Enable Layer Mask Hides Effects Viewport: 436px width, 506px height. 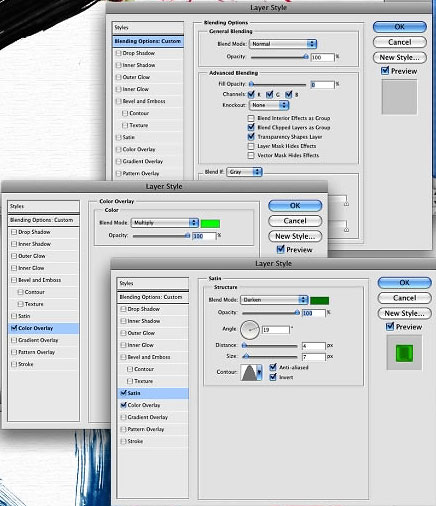[x=251, y=146]
